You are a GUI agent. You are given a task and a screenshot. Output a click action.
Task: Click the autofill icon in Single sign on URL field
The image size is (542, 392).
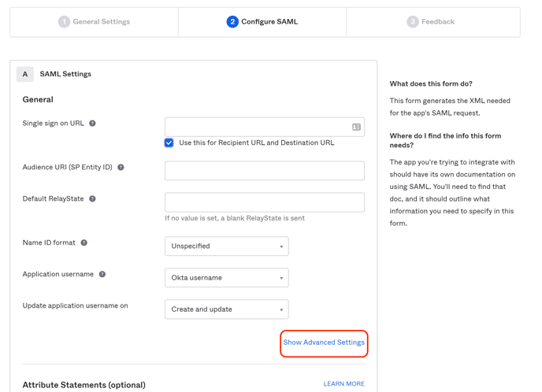click(356, 127)
